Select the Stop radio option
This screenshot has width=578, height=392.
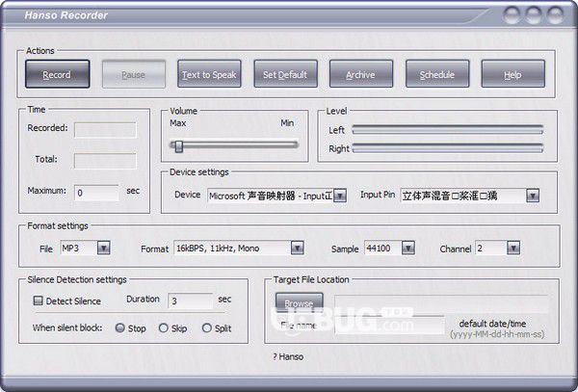pos(119,327)
